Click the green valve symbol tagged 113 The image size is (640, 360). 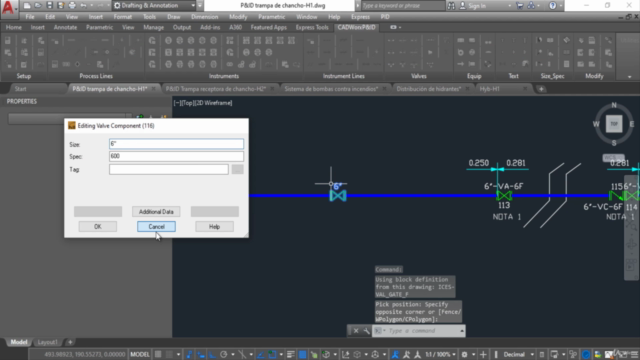click(x=504, y=196)
